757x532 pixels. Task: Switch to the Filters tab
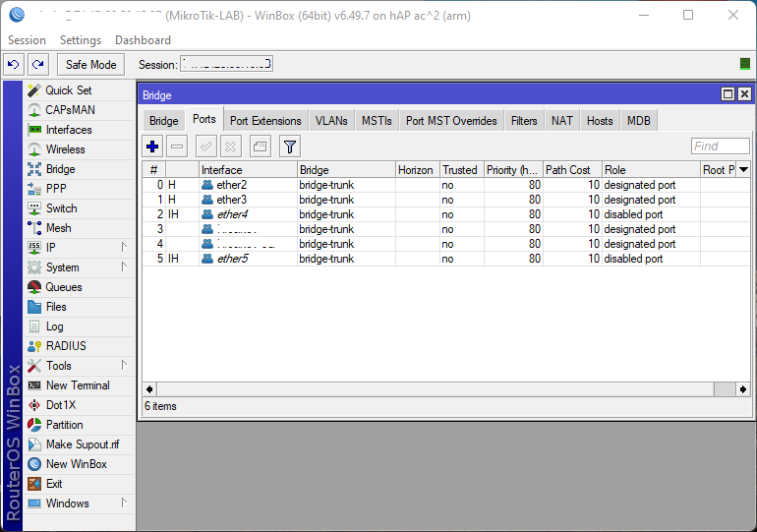[x=524, y=121]
